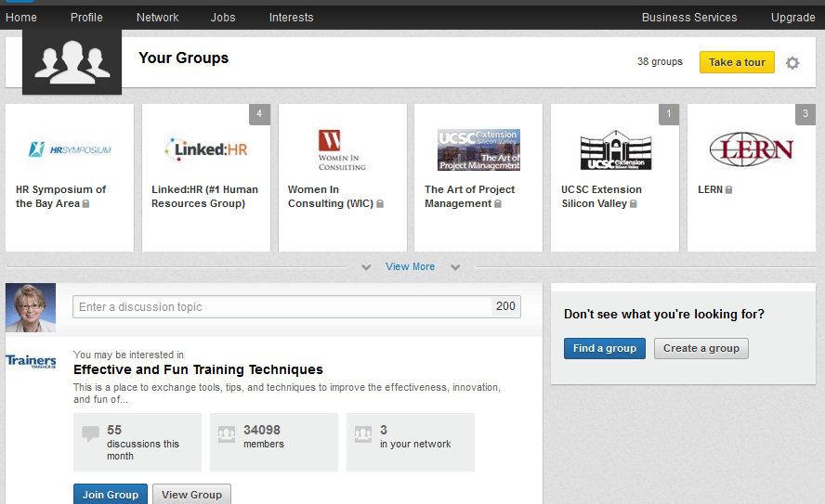Open Effective and Fun Training Techniques
This screenshot has height=504, width=825.
click(199, 369)
